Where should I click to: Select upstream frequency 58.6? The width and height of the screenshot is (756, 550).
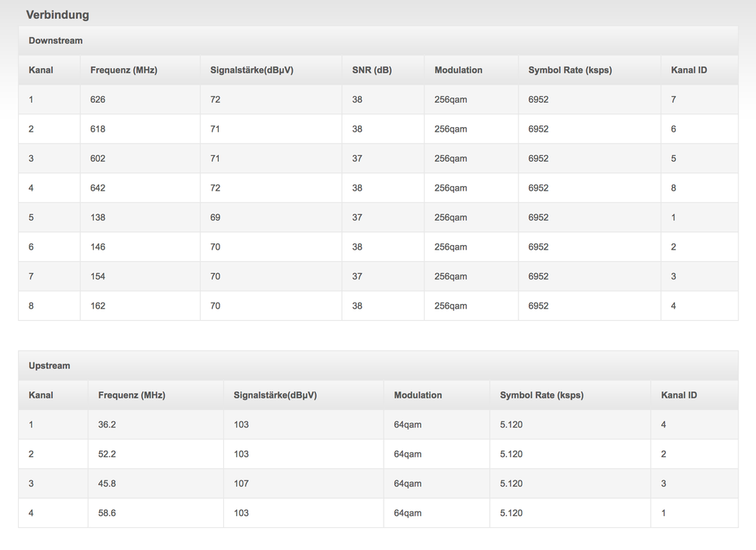pyautogui.click(x=107, y=512)
